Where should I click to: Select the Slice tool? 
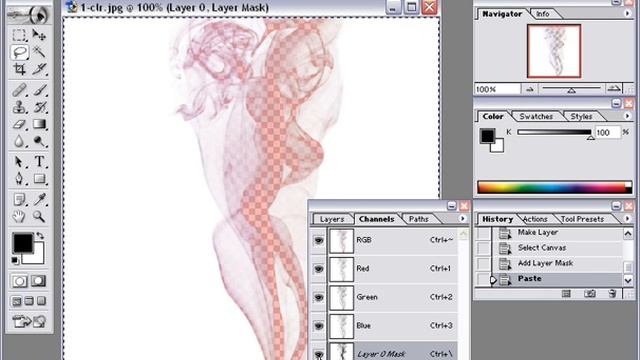(x=39, y=69)
